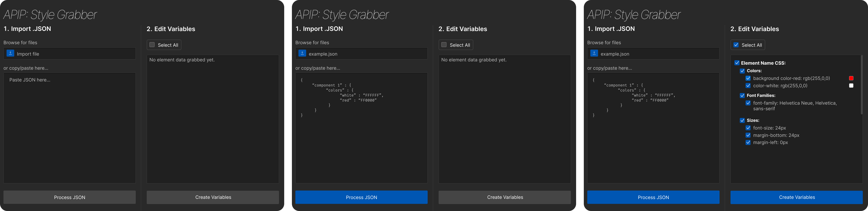
Task: Click the white color swatch
Action: click(x=851, y=86)
